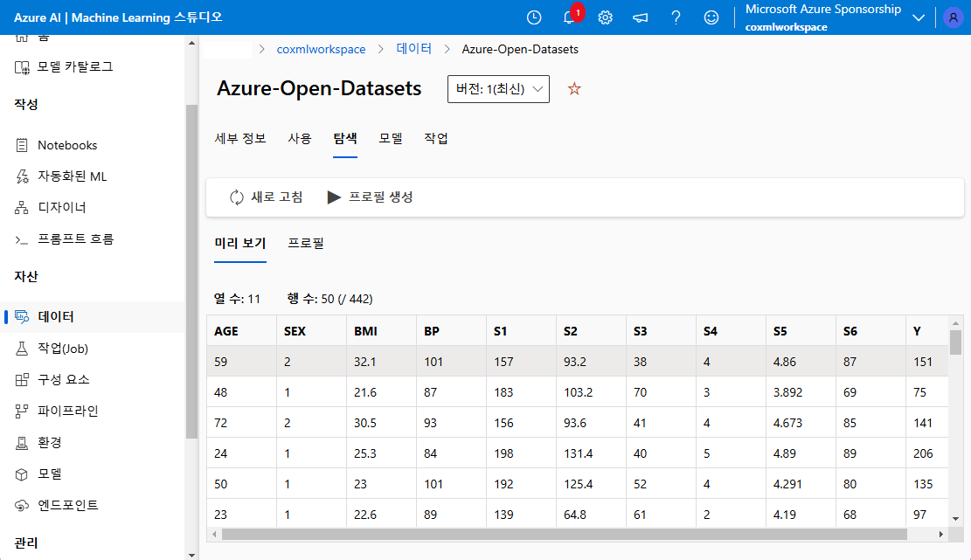Open coxmlworkspace breadcrumb link
This screenshot has height=560, width=971.
click(321, 50)
